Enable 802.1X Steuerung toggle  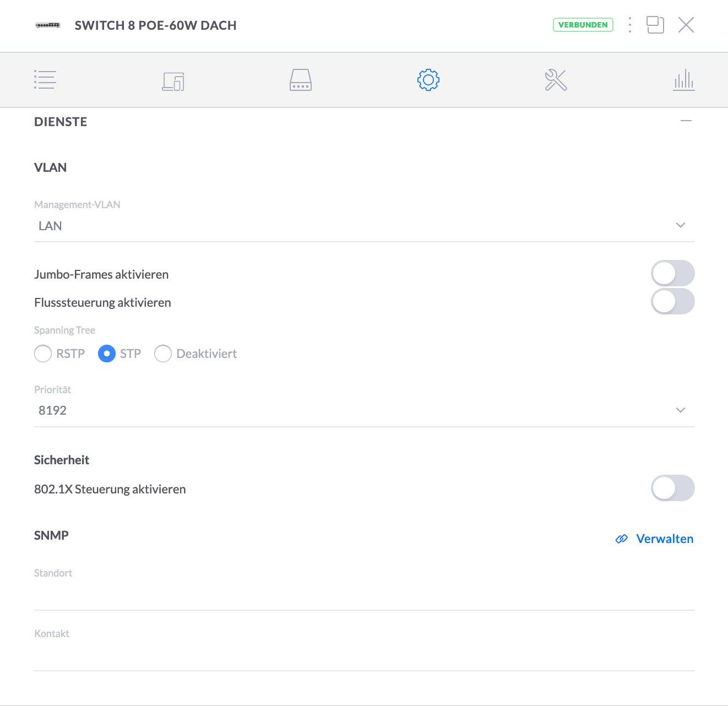coord(673,488)
